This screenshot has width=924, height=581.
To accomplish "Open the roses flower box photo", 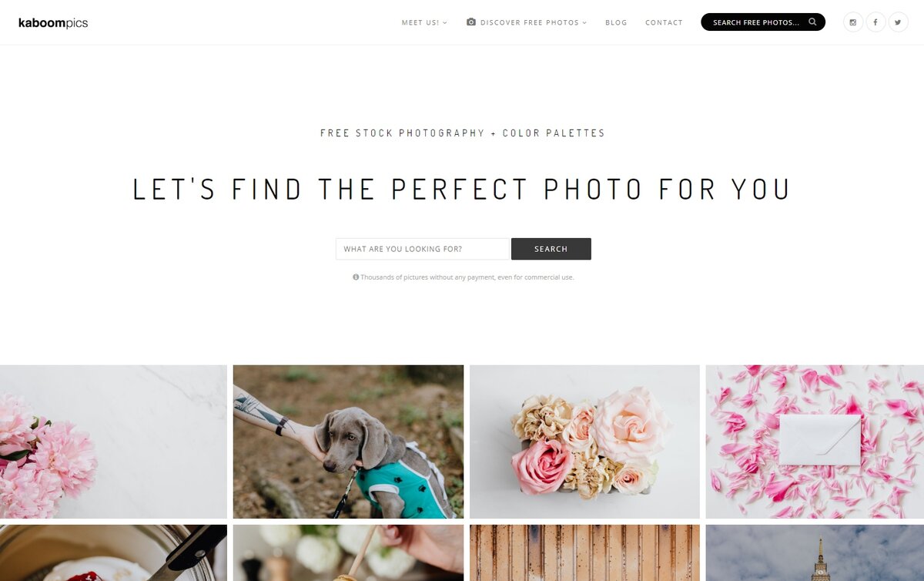I will point(584,442).
